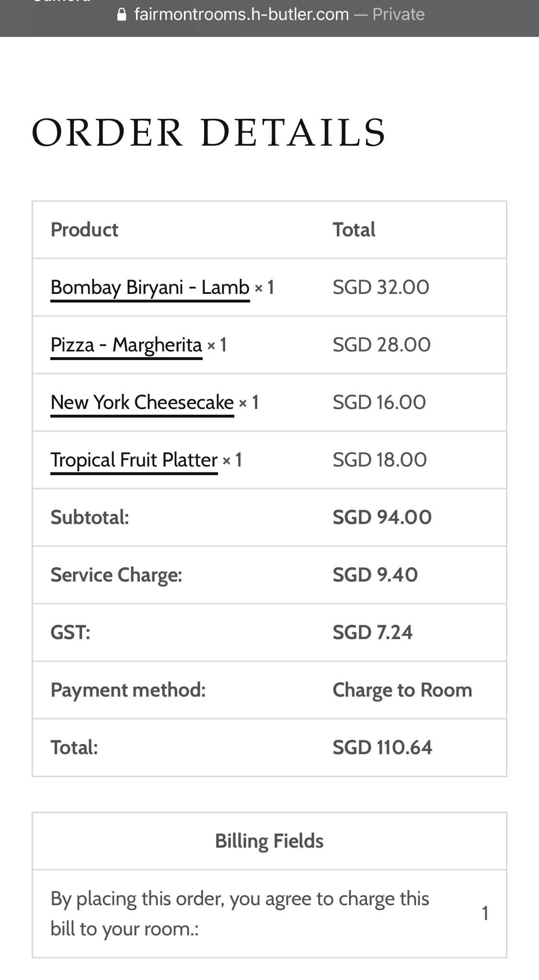Click the Order Details heading
Image resolution: width=539 pixels, height=980 pixels.
(208, 132)
